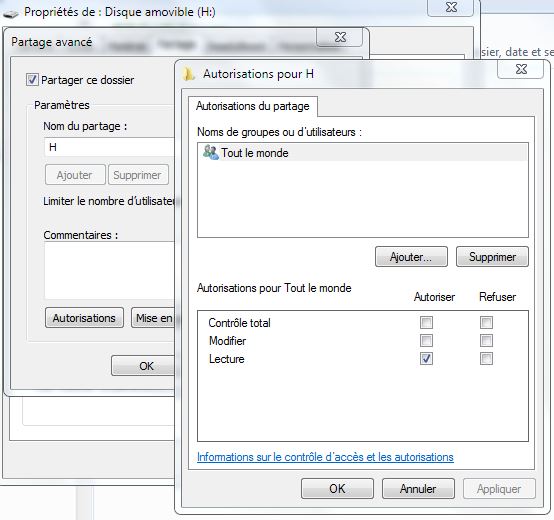This screenshot has width=554, height=520.
Task: Click the drive icon in the Propriétés title bar
Action: (11, 13)
